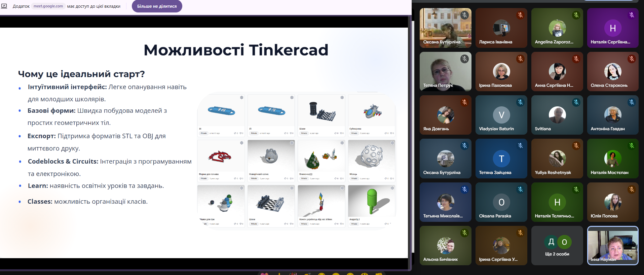The image size is (644, 275).
Task: Select Наталія Сергіївна's purple H avatar
Action: point(613,28)
